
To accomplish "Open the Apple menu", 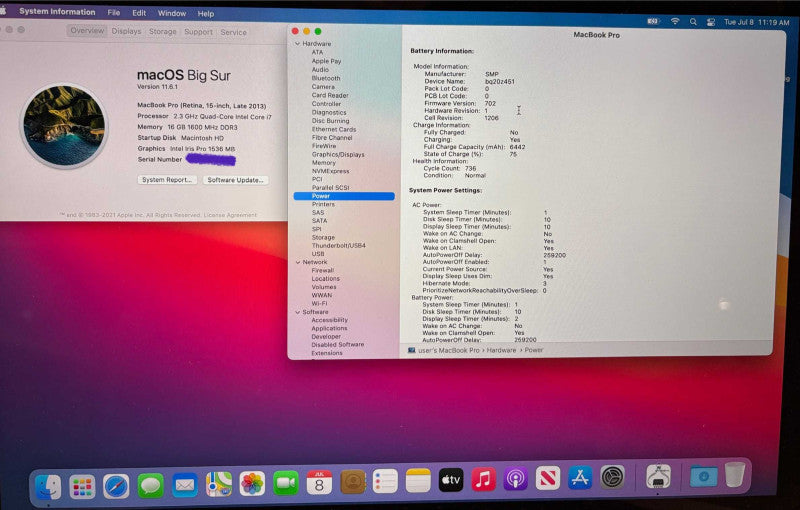I will point(3,11).
